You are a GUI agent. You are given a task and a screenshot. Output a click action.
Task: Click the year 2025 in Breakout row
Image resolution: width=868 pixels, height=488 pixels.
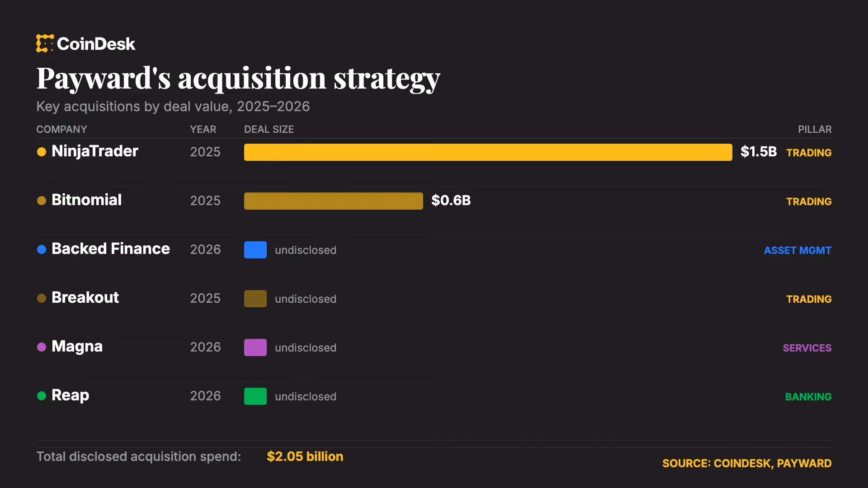tap(205, 298)
